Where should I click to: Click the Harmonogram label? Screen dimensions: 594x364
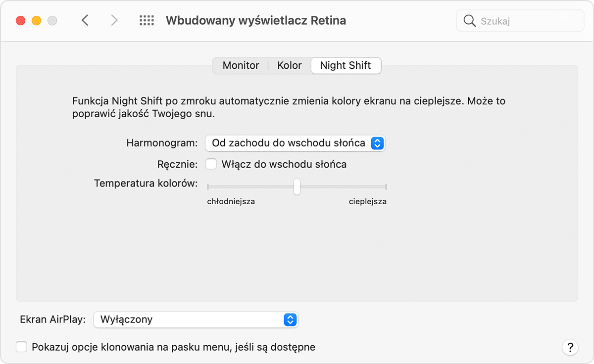pos(162,143)
